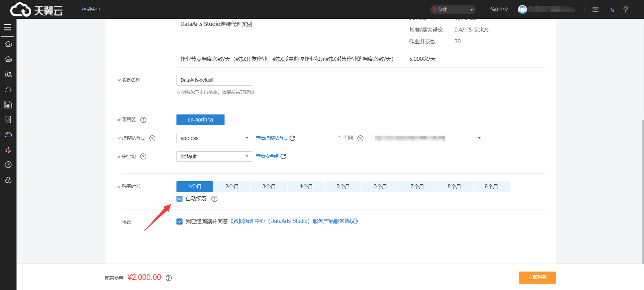Toggle the 自动续费 checkbox
The width and height of the screenshot is (644, 290).
pos(179,199)
